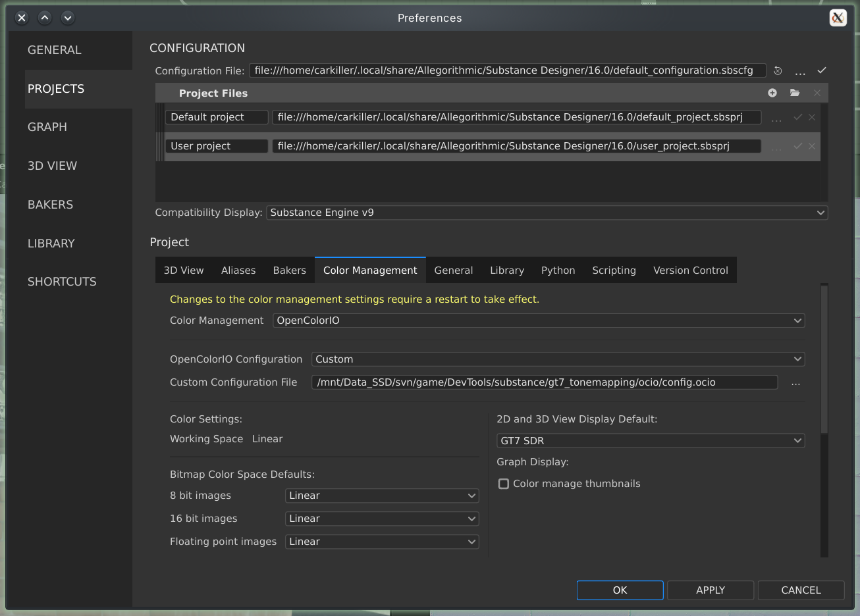Click the Project Files header label
Screen dimensions: 860x616
(213, 93)
